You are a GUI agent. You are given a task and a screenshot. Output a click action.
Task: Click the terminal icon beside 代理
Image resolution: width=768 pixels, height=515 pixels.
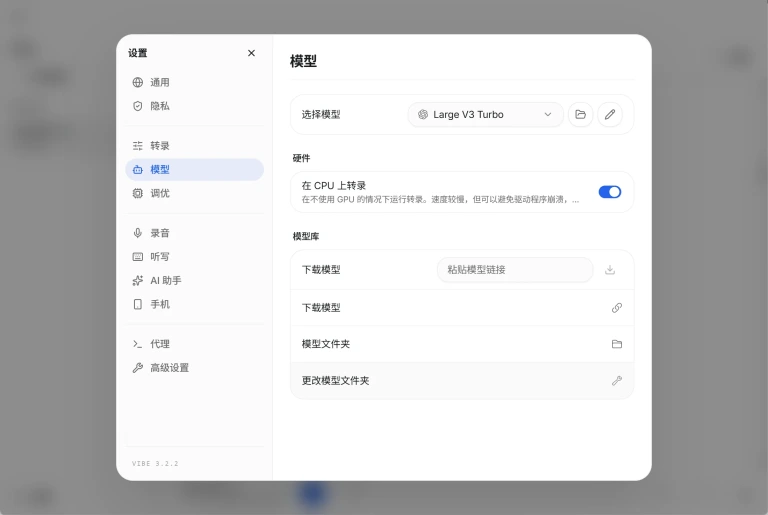138,344
